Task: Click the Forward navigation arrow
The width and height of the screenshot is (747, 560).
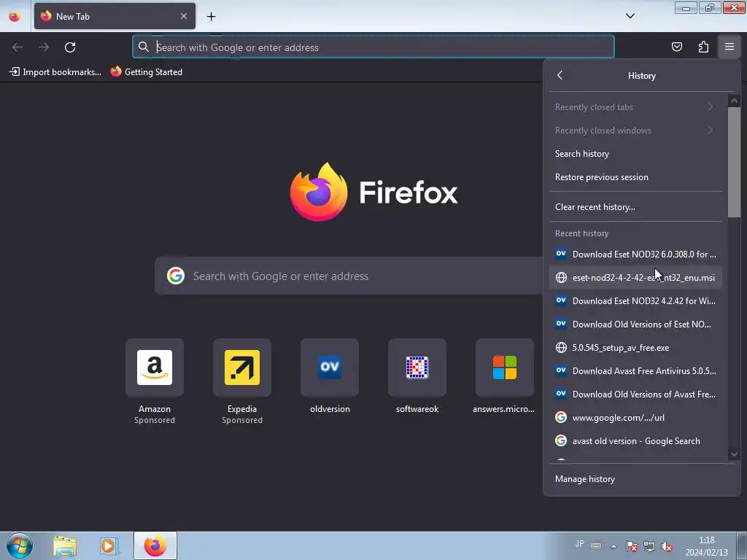Action: [x=44, y=47]
